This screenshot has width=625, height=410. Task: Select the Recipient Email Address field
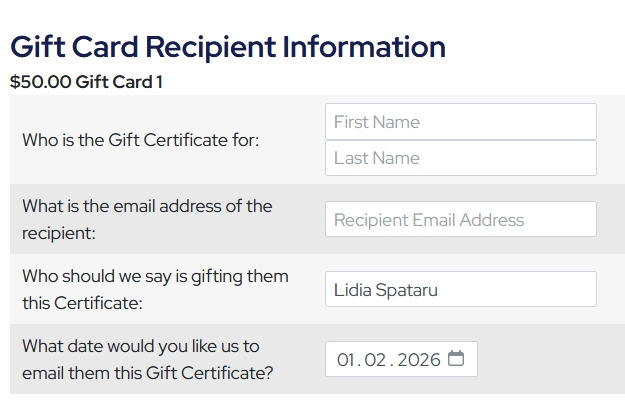click(460, 220)
